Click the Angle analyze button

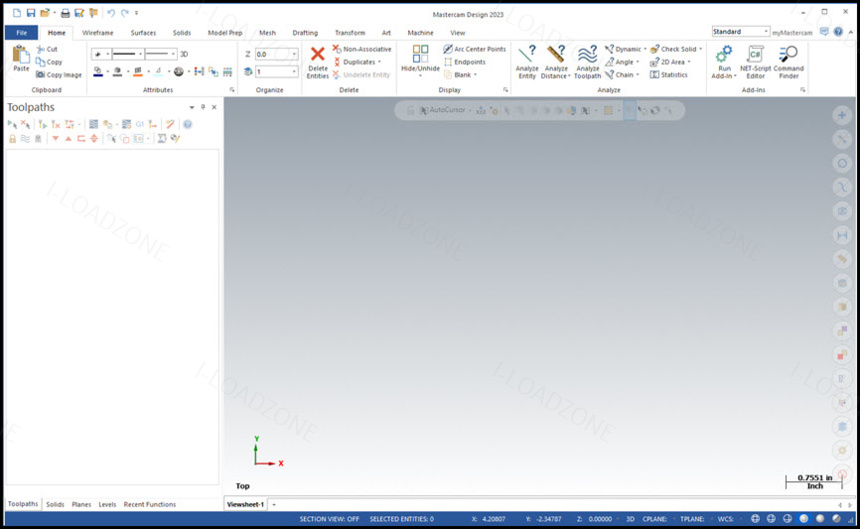click(623, 62)
